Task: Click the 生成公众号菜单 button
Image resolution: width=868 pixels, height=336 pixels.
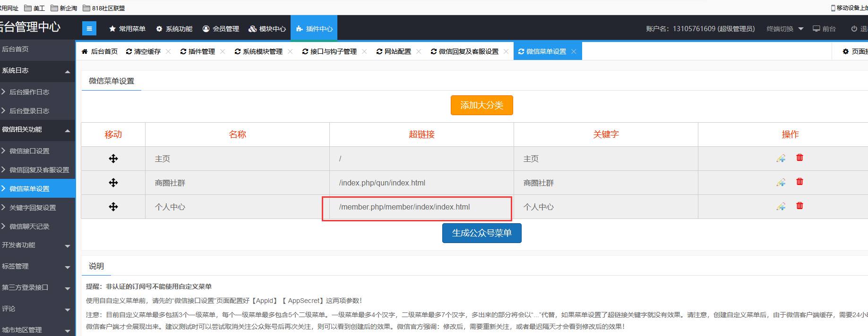Action: [481, 233]
